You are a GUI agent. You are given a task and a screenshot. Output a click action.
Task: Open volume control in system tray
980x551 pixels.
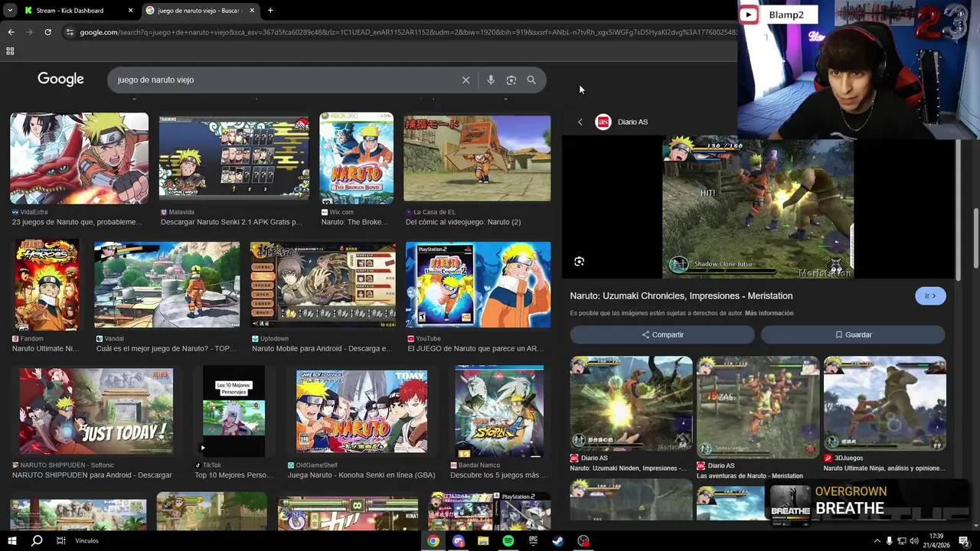[914, 541]
